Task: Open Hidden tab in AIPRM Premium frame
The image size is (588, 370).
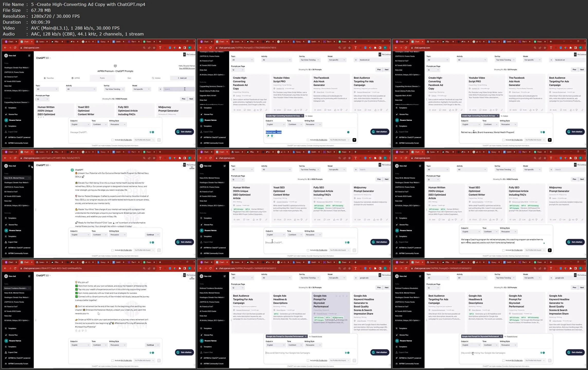Action: click(x=156, y=78)
